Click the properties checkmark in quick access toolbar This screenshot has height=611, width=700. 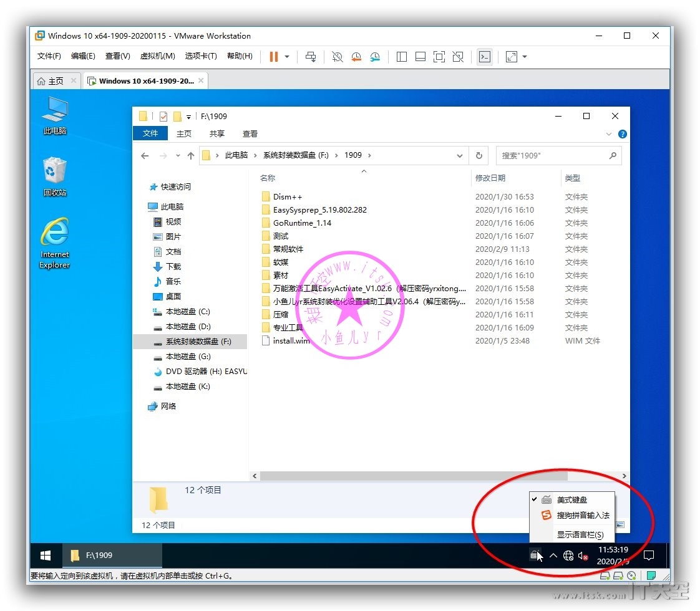[x=163, y=117]
